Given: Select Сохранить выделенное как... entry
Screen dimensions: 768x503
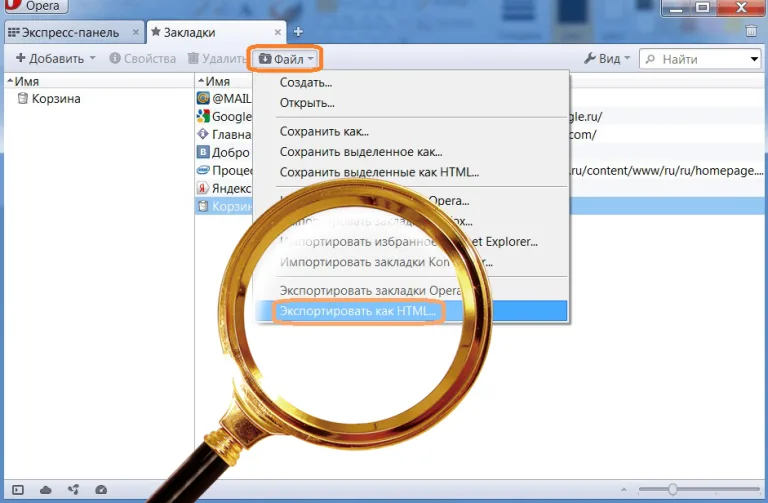Looking at the screenshot, I should [x=410, y=152].
